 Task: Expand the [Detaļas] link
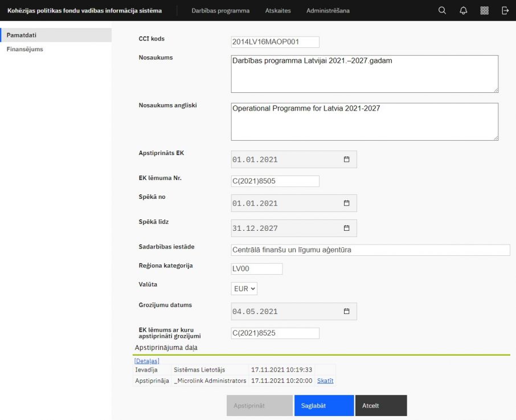click(x=146, y=361)
